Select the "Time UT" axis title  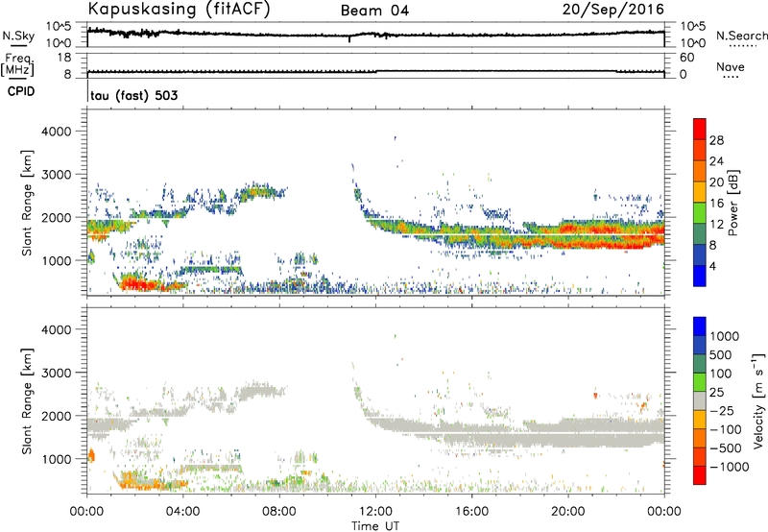(x=375, y=525)
